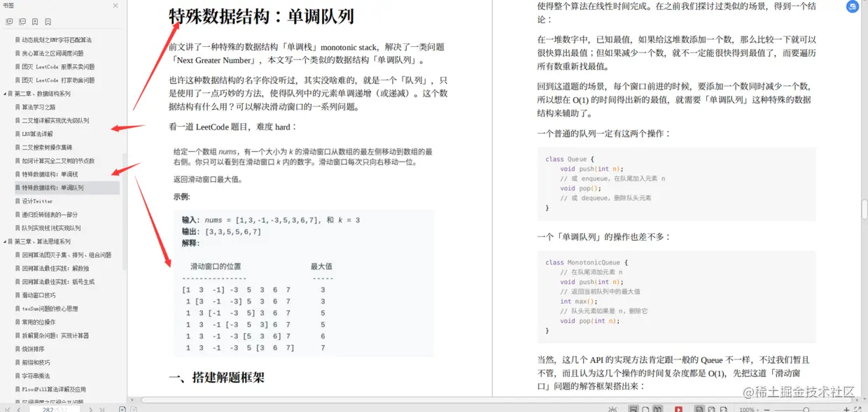Open bookmark 团灭 LeetCode 打家劫舍问题
The height and width of the screenshot is (412, 868).
pyautogui.click(x=58, y=80)
